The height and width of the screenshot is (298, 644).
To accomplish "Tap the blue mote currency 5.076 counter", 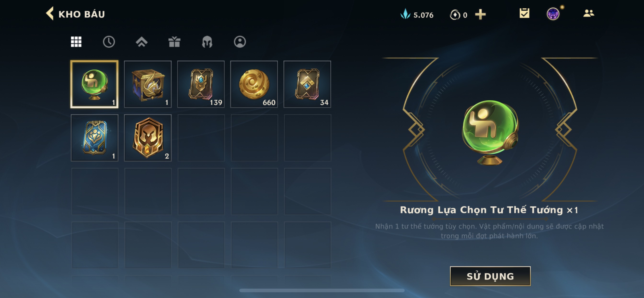I will point(417,15).
